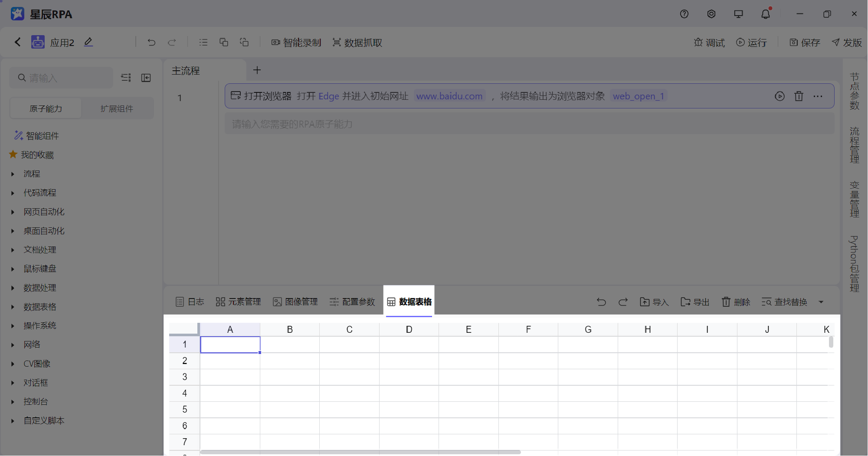Screen dimensions: 868x456
Task: Select the 原子能力 toggle tab
Action: [x=46, y=108]
